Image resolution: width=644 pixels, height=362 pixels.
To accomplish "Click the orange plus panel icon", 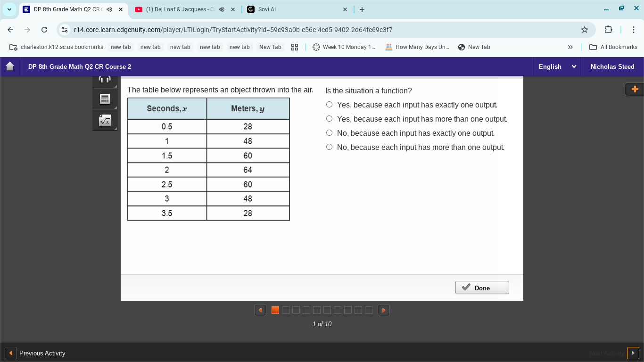I will coord(634,89).
